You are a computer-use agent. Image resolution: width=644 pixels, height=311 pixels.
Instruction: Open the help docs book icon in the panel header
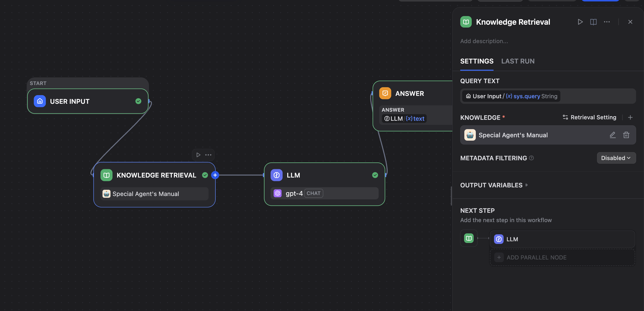point(593,22)
